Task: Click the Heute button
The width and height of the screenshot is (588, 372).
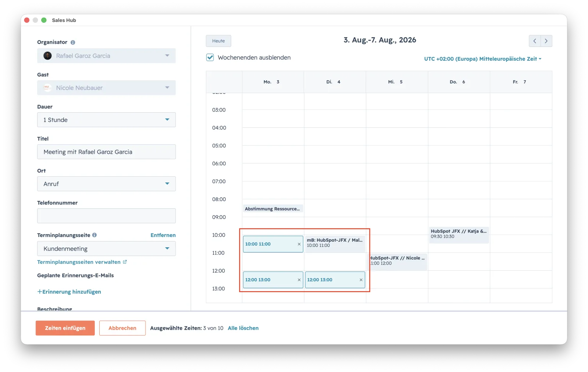Action: coord(218,41)
